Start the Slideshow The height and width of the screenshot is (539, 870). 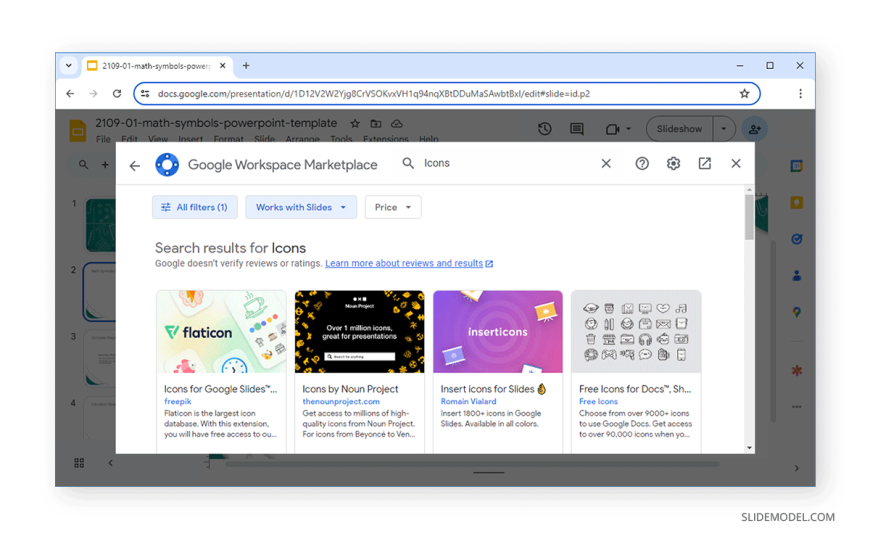point(680,129)
